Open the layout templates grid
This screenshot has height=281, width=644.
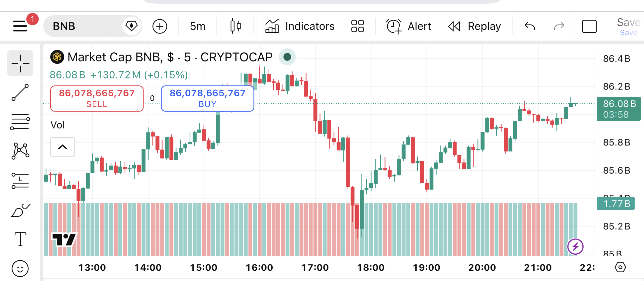pyautogui.click(x=357, y=26)
